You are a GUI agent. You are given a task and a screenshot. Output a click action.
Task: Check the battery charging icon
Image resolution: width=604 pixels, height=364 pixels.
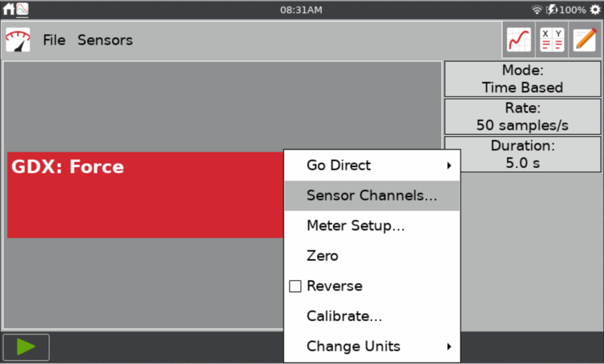[552, 9]
